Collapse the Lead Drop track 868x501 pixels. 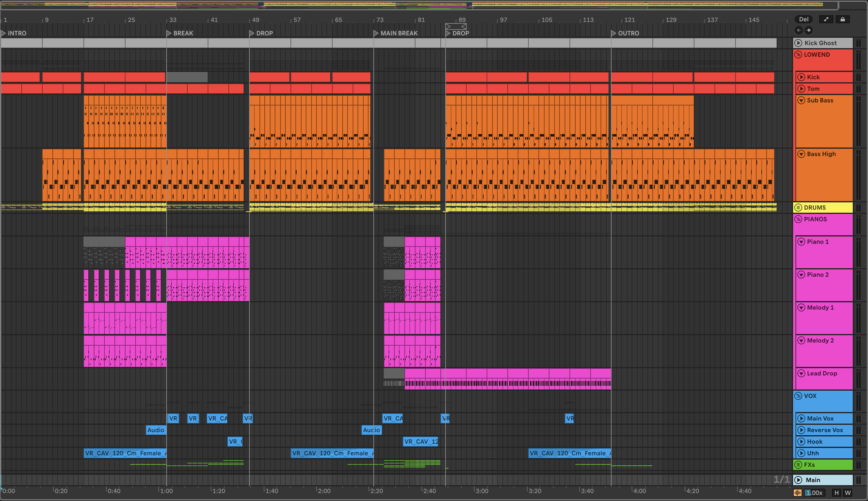click(801, 374)
